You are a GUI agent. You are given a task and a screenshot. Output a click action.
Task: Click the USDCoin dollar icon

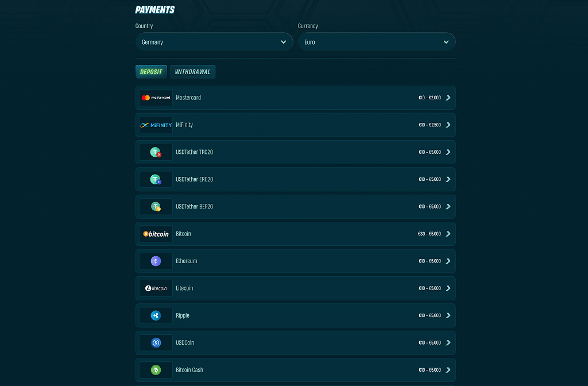(x=156, y=342)
